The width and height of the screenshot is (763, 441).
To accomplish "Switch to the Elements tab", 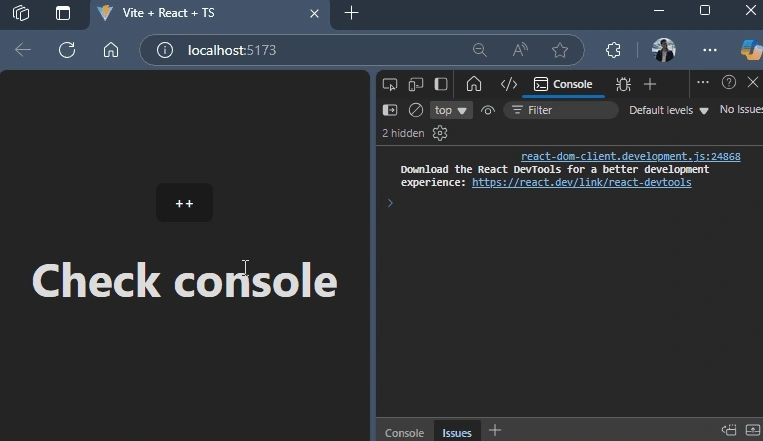I will 509,84.
